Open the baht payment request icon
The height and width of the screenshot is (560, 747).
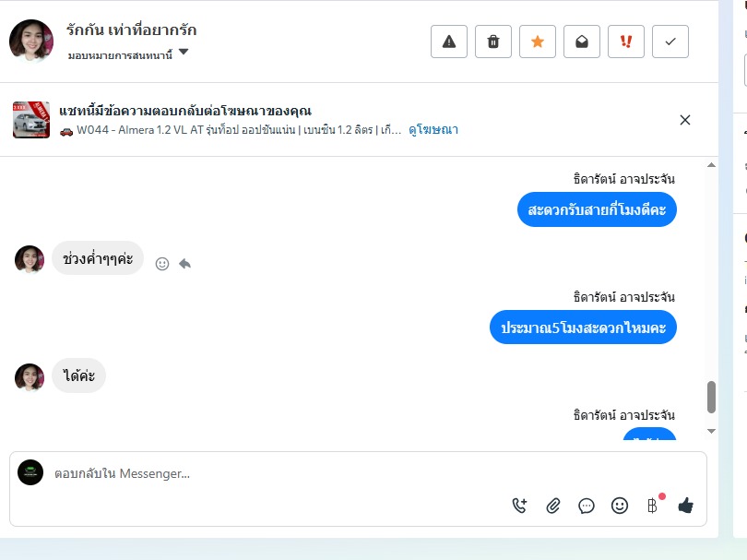(653, 506)
